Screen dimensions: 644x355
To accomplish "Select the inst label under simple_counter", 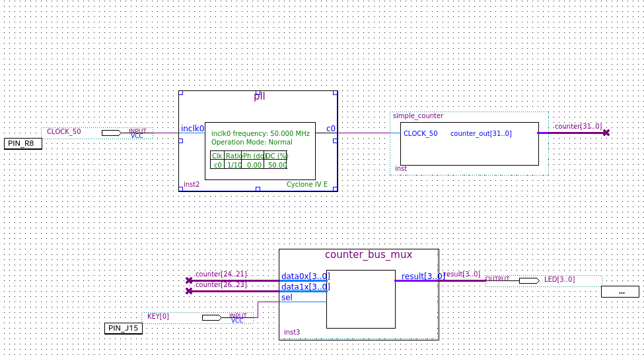I will 401,168.
